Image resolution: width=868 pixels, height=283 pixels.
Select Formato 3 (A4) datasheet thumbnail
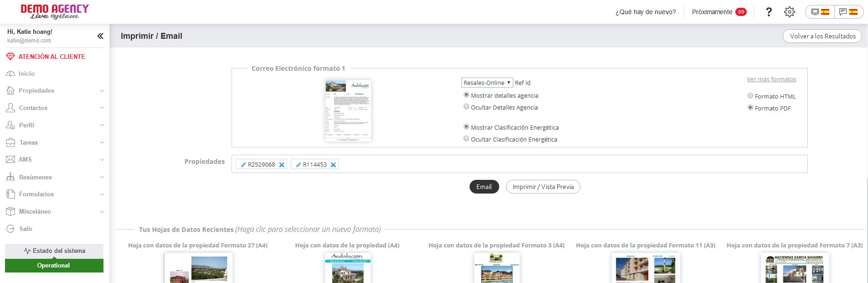(x=496, y=268)
